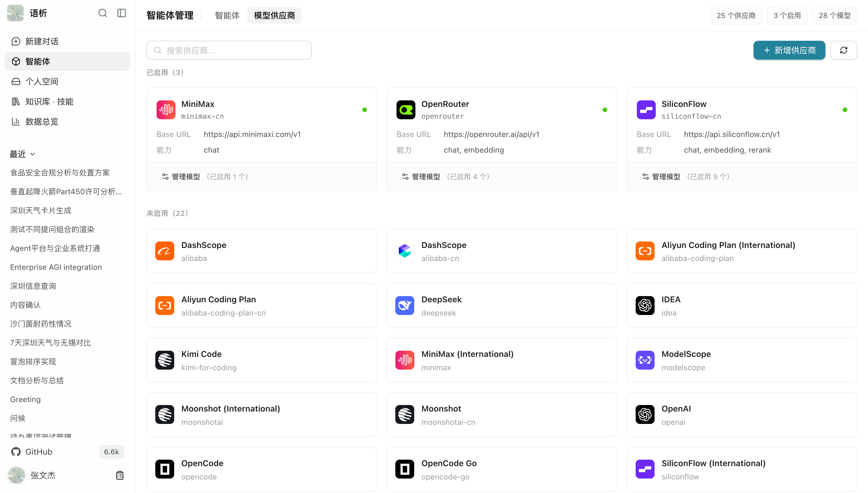Click SiliconFlow green status indicator
Screen dimensions: 868x493
tap(845, 110)
